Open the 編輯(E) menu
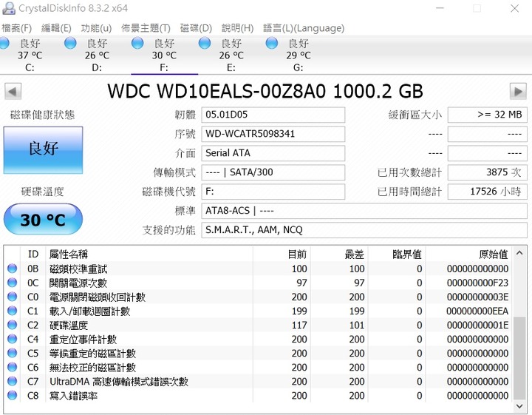The width and height of the screenshot is (532, 415). 56,28
